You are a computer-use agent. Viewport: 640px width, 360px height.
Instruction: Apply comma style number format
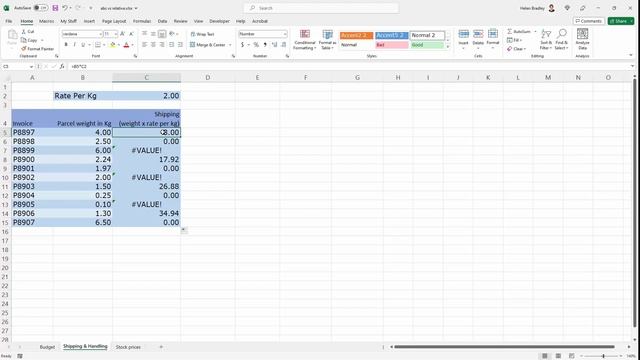265,45
